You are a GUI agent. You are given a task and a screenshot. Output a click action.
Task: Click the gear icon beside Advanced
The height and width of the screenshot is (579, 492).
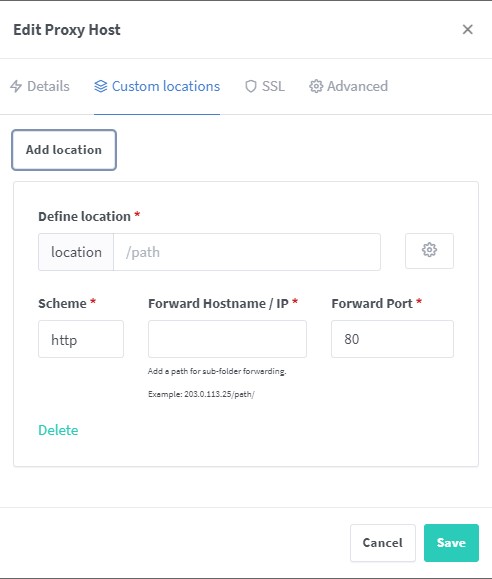316,86
